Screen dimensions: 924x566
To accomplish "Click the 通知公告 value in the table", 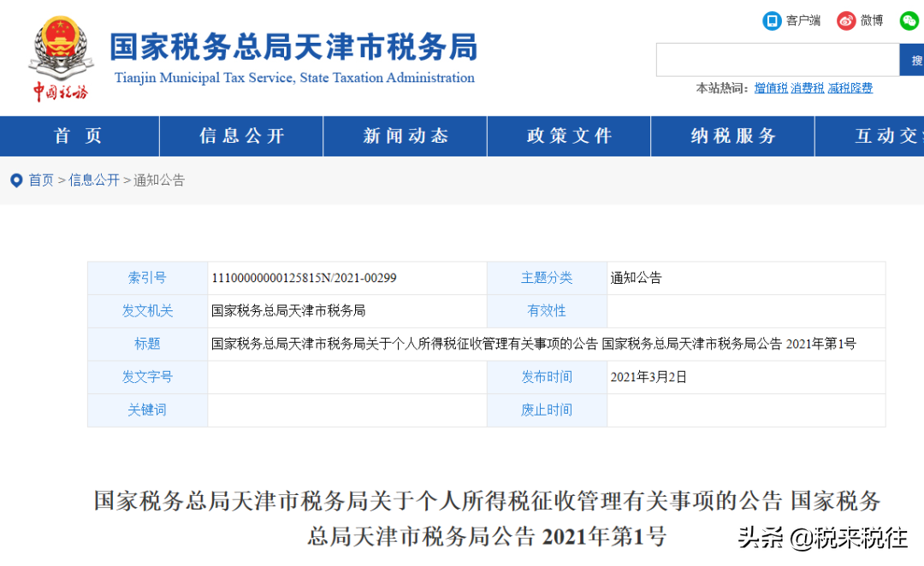I will point(636,278).
